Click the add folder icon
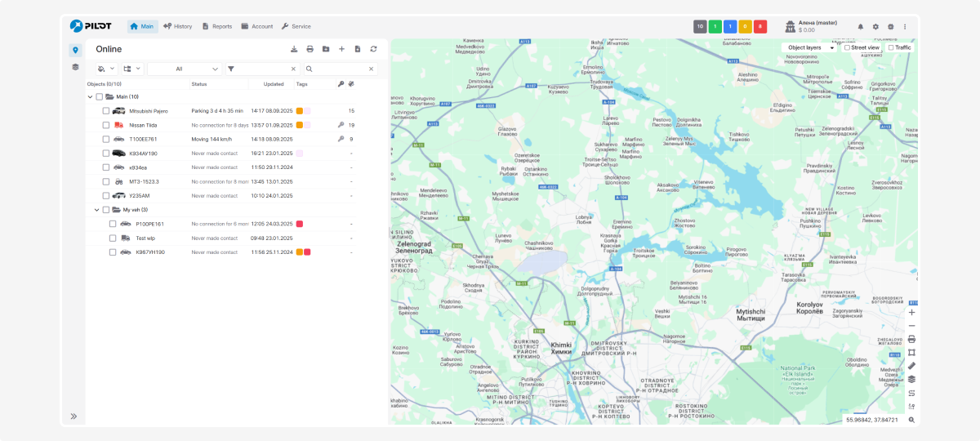Screen dimensions: 980x441 326,49
